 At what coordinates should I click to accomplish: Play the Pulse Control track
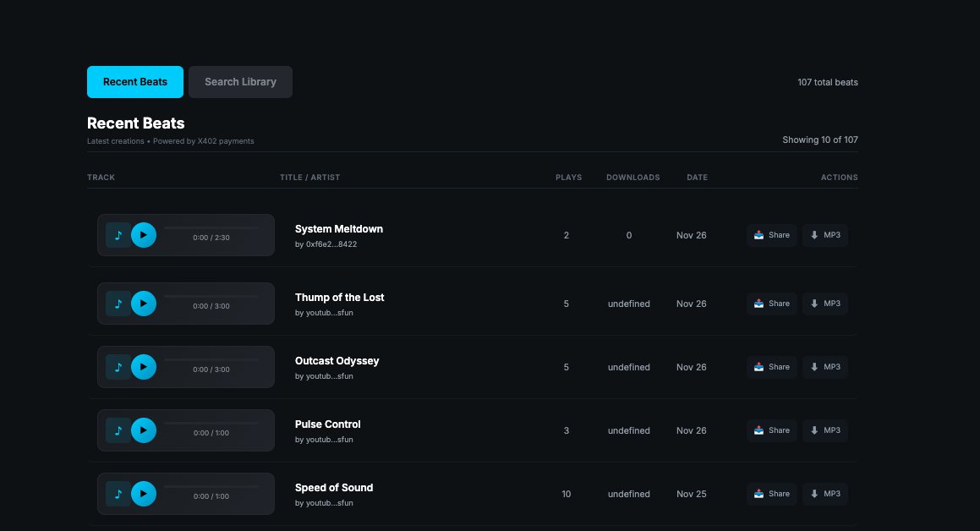pyautogui.click(x=144, y=430)
